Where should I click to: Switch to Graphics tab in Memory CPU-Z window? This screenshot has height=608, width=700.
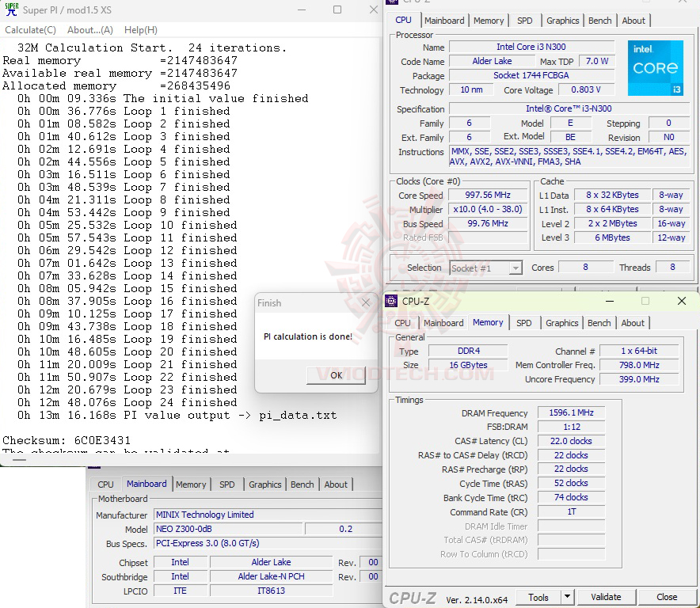point(561,323)
